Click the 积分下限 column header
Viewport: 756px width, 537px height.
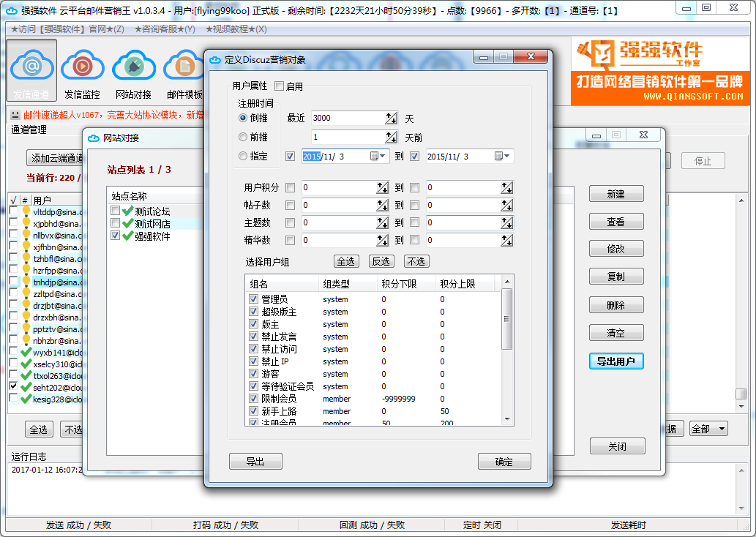pyautogui.click(x=406, y=284)
